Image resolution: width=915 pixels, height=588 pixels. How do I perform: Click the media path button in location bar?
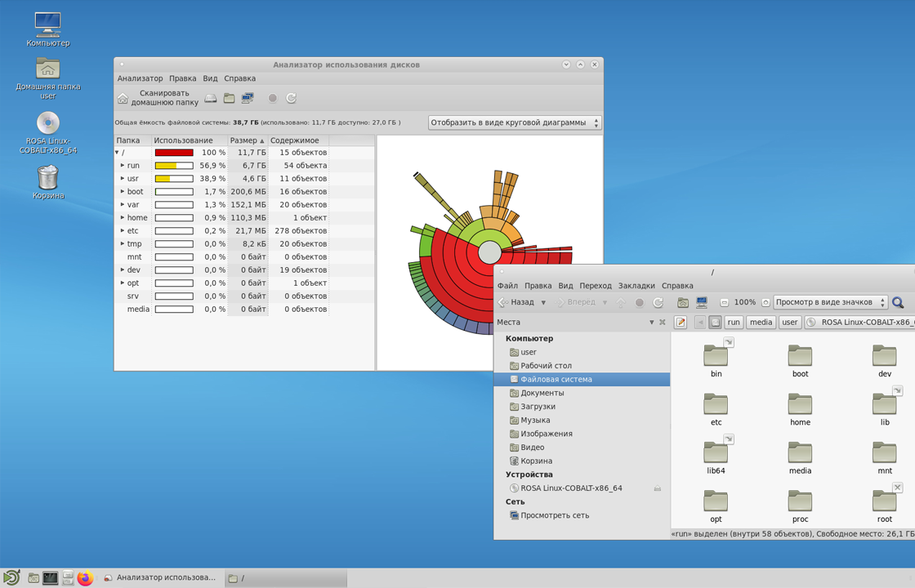pyautogui.click(x=761, y=322)
